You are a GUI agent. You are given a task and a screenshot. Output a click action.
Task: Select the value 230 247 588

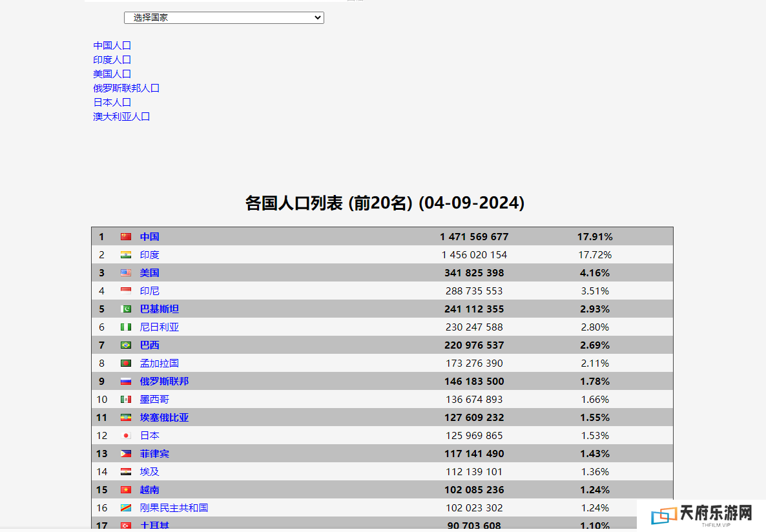(474, 327)
